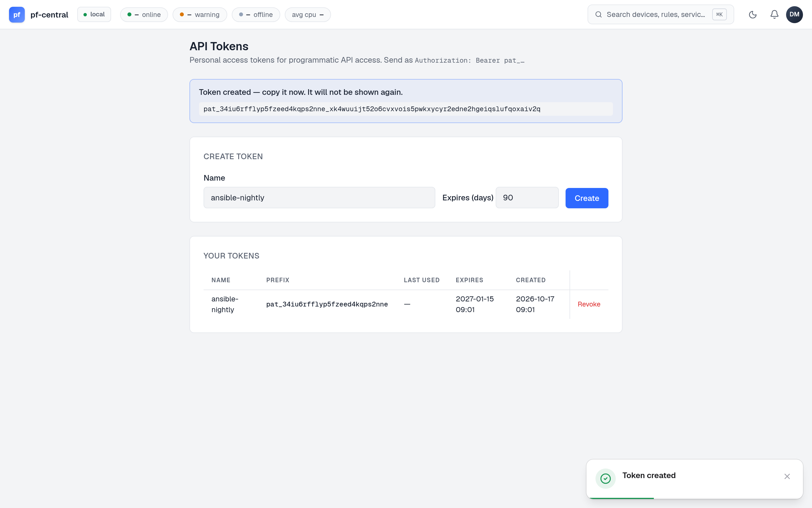The image size is (812, 508).
Task: Click the NAME column header
Action: pyautogui.click(x=221, y=280)
